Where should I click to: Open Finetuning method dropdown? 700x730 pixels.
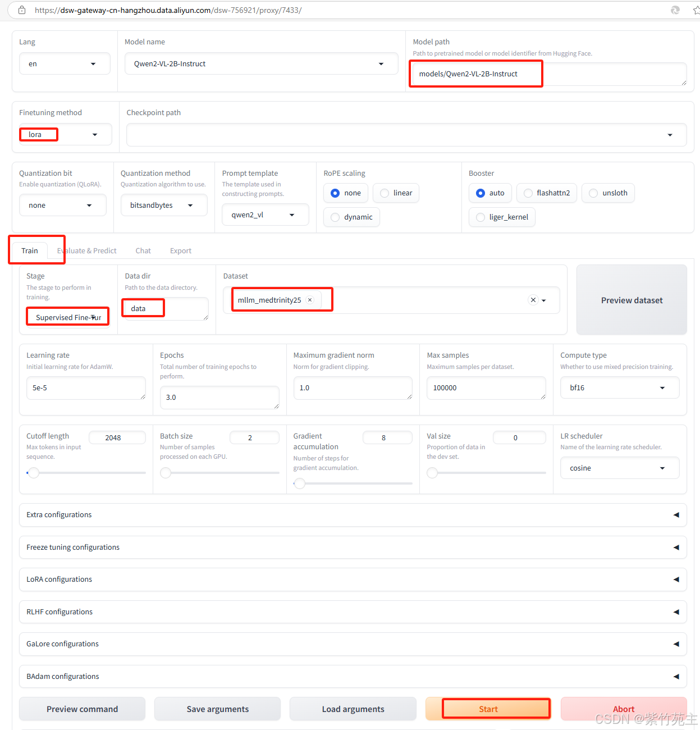pos(65,135)
